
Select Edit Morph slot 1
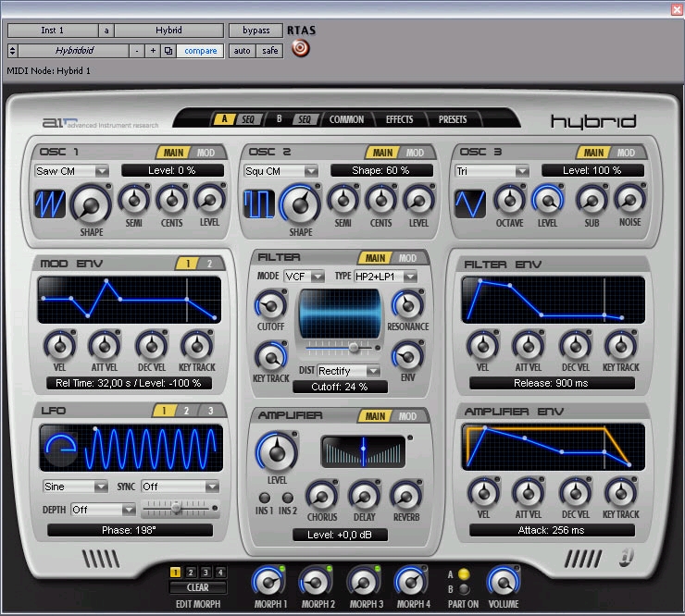(175, 572)
